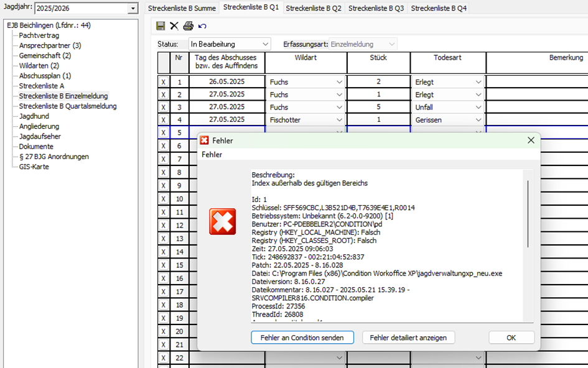
Task: Select Streckenliste B Quartalsmeldung in tree
Action: [68, 106]
